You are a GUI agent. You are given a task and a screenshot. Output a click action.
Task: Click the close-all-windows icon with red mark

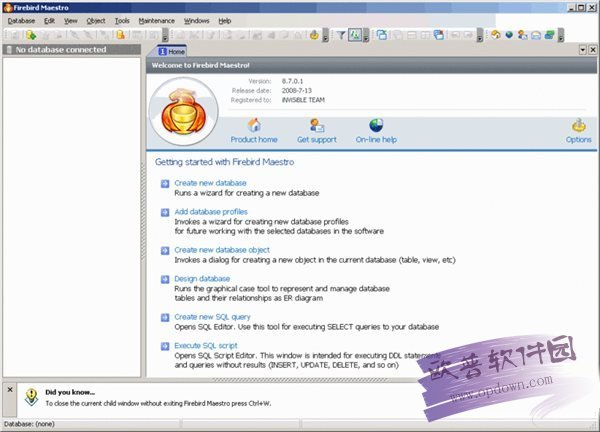439,35
